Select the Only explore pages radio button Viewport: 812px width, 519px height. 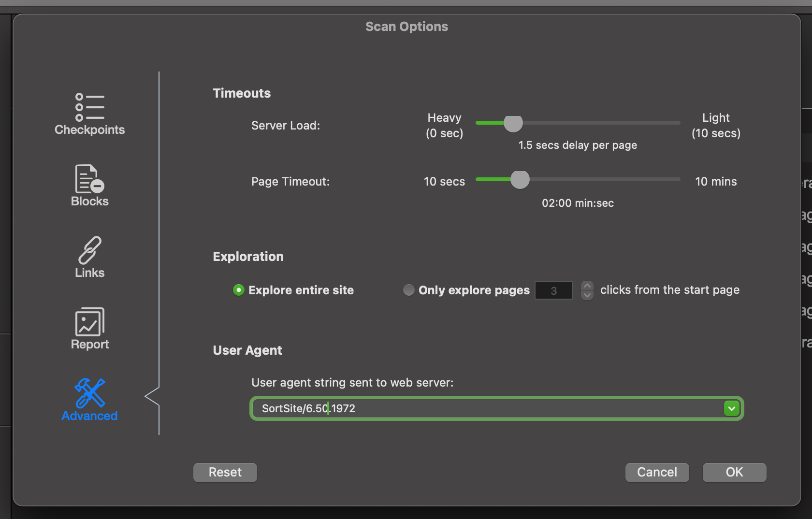coord(409,290)
